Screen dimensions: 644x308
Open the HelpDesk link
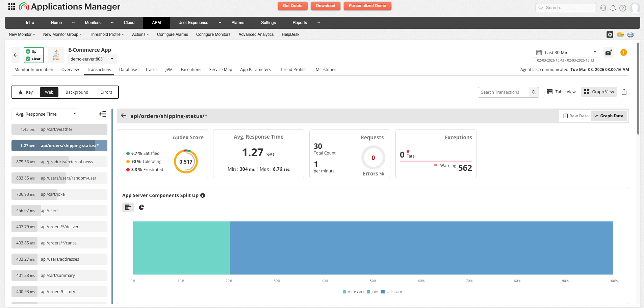[x=290, y=34]
